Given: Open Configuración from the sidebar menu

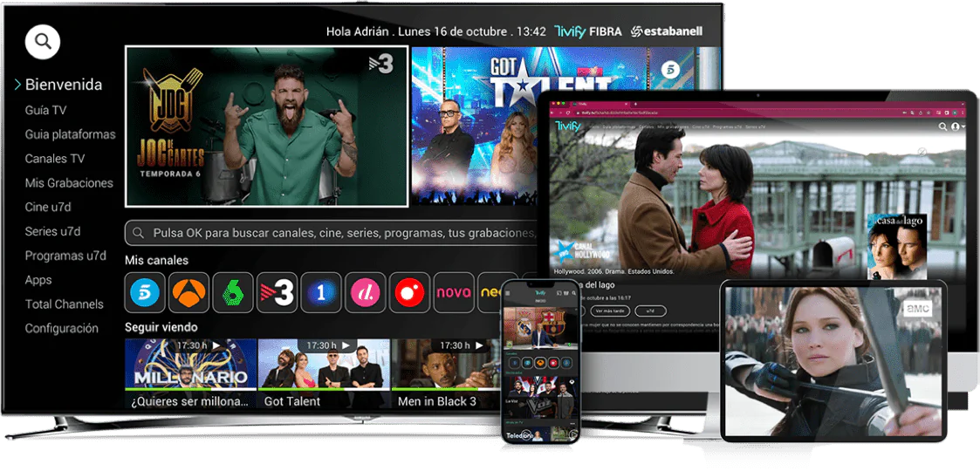Looking at the screenshot, I should [61, 329].
